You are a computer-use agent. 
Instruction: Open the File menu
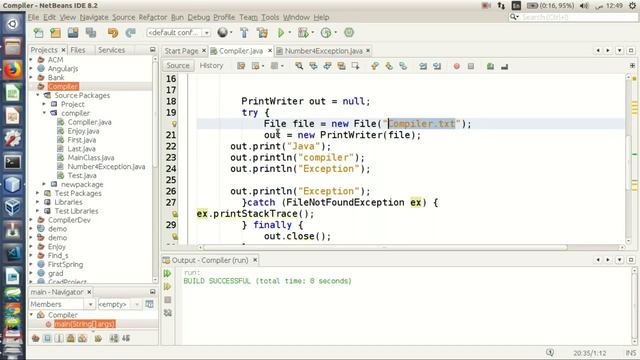(33, 17)
